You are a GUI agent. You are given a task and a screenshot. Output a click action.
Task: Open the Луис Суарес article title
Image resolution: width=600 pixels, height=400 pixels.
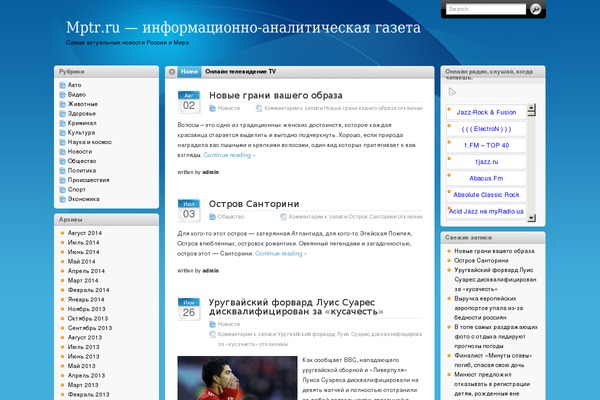(x=296, y=307)
